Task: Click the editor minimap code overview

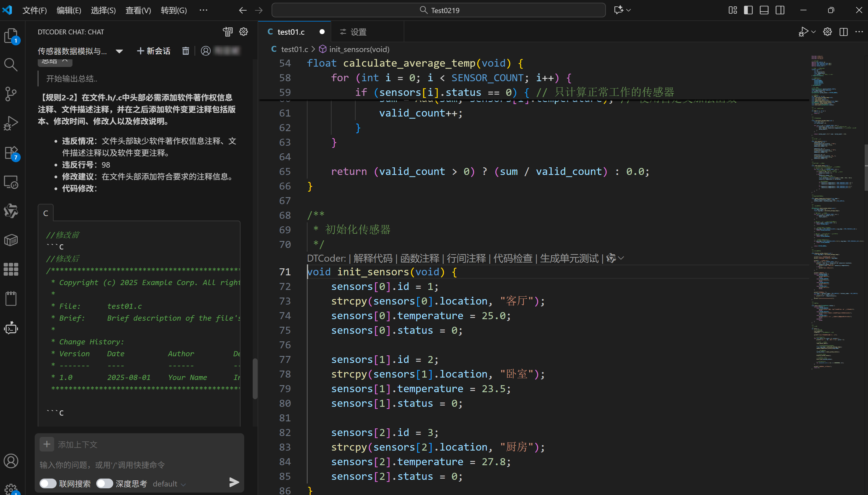Action: (837, 213)
